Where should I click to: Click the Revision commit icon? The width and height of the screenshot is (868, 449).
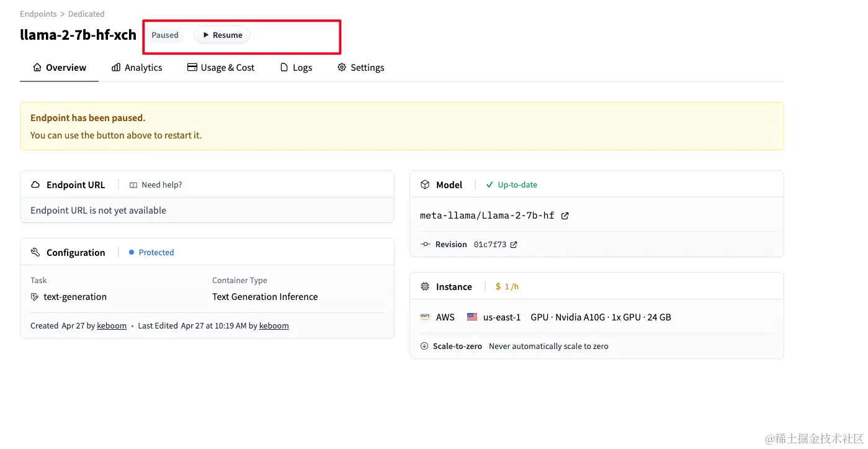pyautogui.click(x=425, y=245)
